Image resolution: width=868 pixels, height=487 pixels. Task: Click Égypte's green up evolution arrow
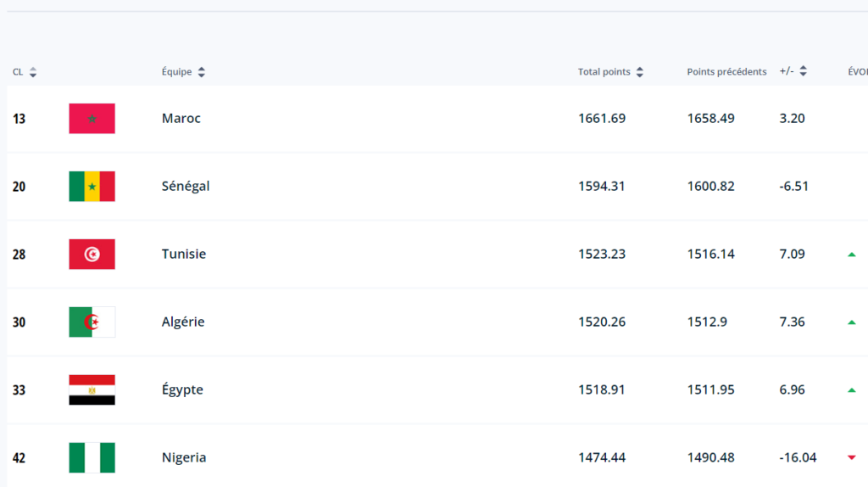pyautogui.click(x=852, y=390)
